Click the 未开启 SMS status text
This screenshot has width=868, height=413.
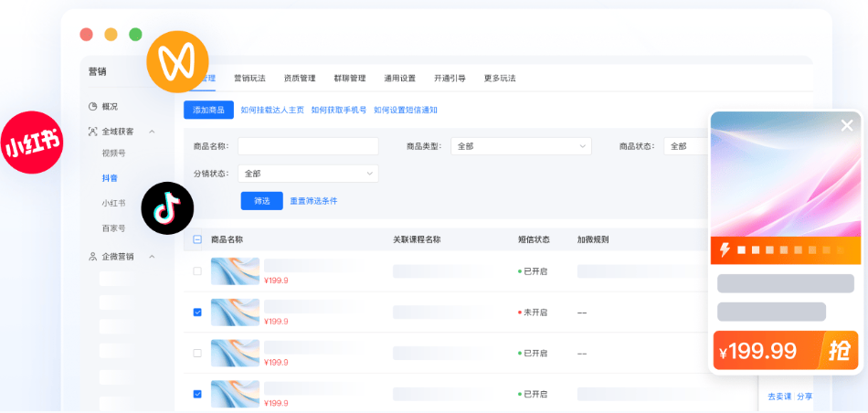point(535,312)
